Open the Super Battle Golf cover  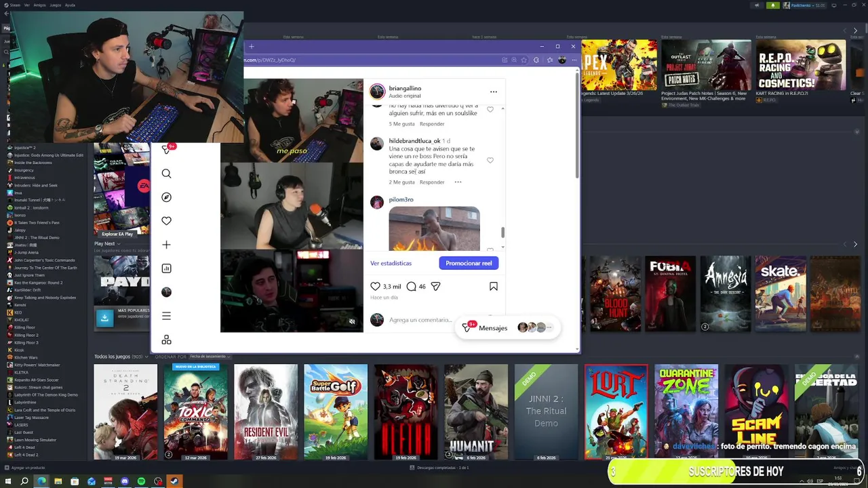point(336,412)
